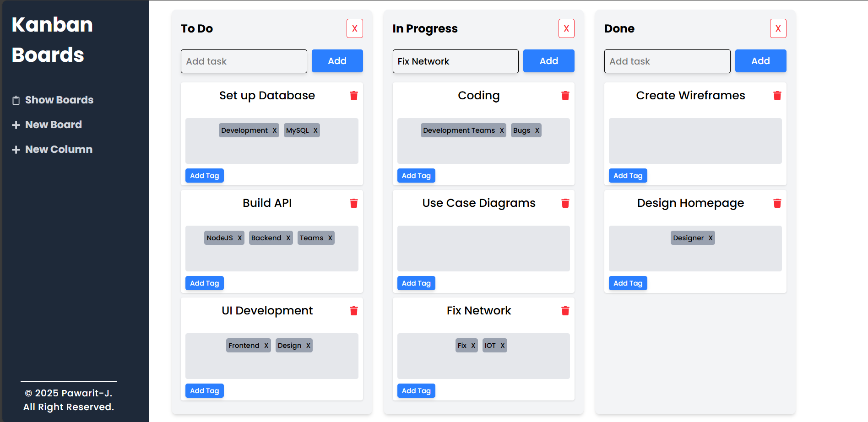Remove the Bugs tag from Coding

537,130
